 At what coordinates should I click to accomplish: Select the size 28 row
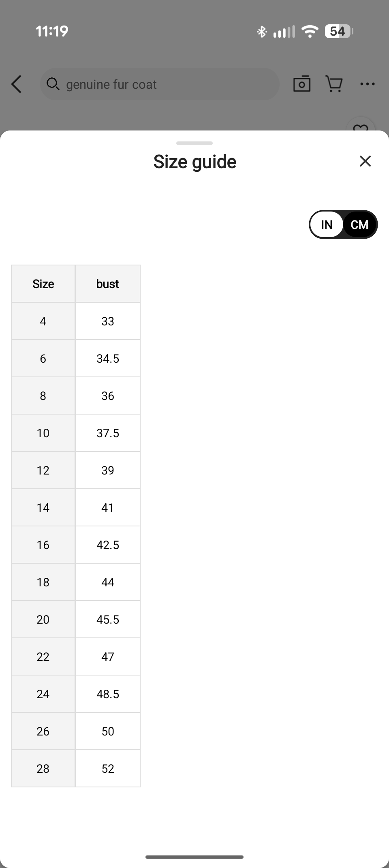[43, 769]
